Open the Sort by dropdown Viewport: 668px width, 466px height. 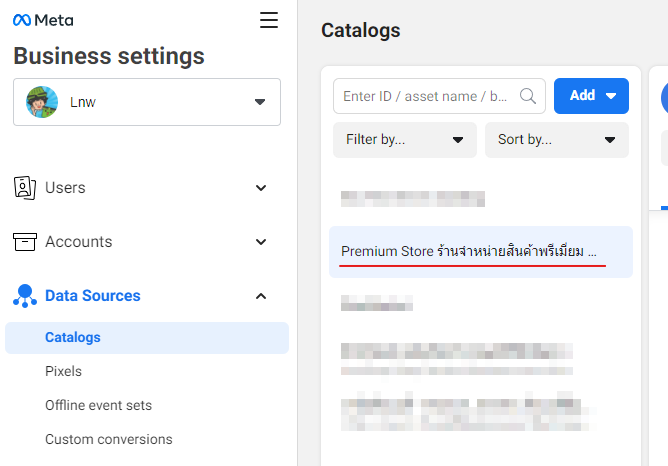pos(556,140)
